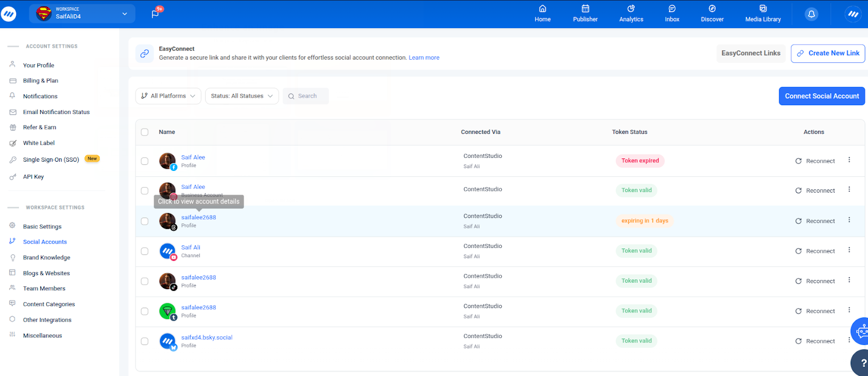
Task: Follow the Learn more link
Action: pos(424,58)
